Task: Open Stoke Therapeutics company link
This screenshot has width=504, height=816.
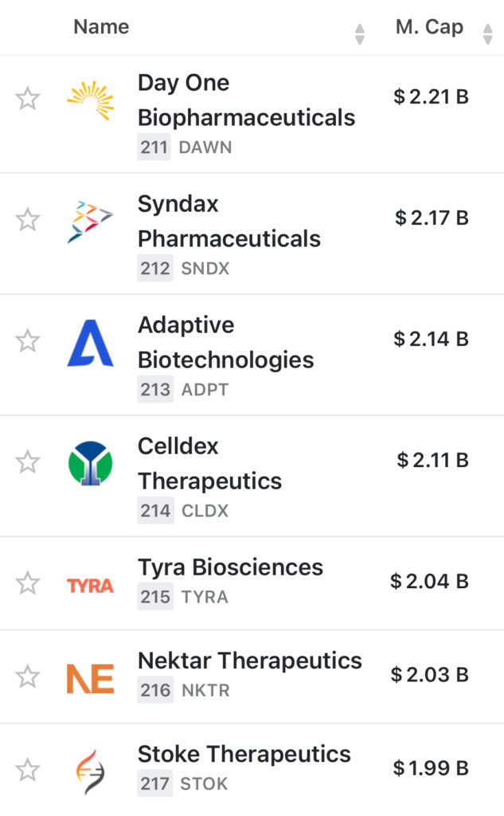Action: (x=244, y=754)
